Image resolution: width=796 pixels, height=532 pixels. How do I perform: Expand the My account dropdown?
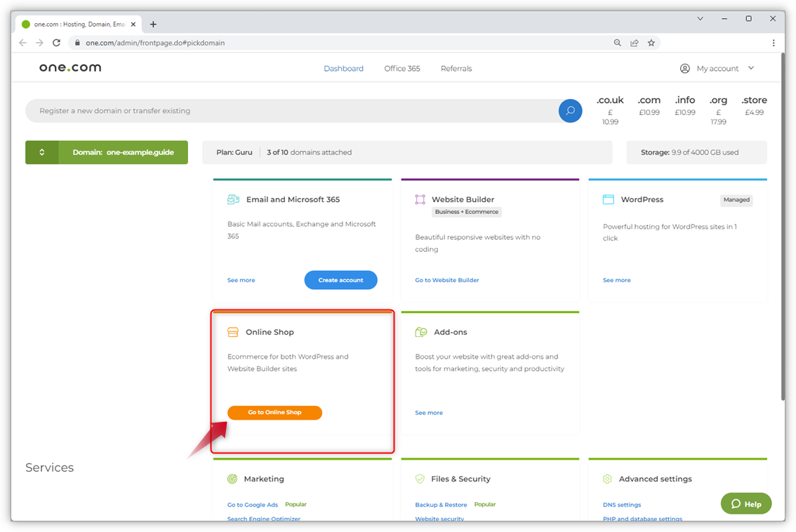(717, 68)
